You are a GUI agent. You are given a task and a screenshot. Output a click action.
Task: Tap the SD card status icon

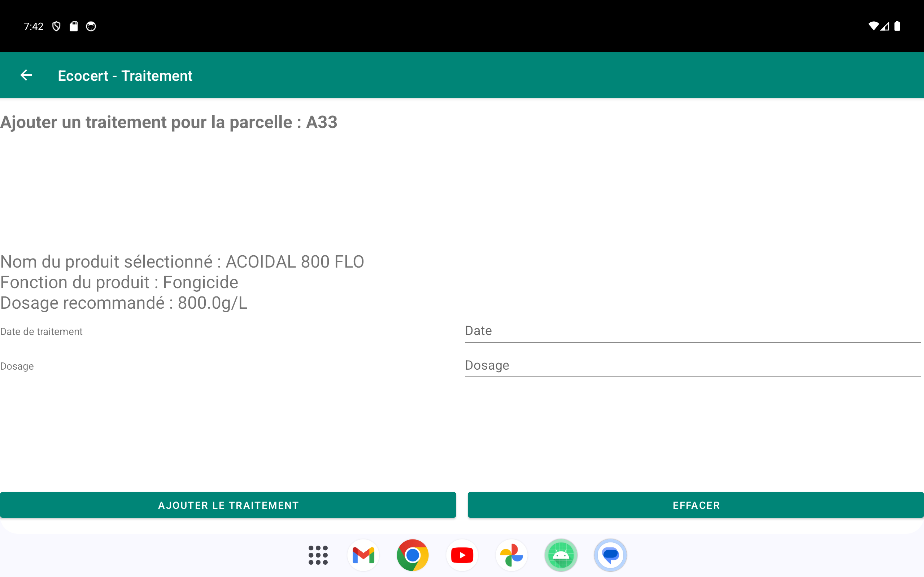click(74, 26)
